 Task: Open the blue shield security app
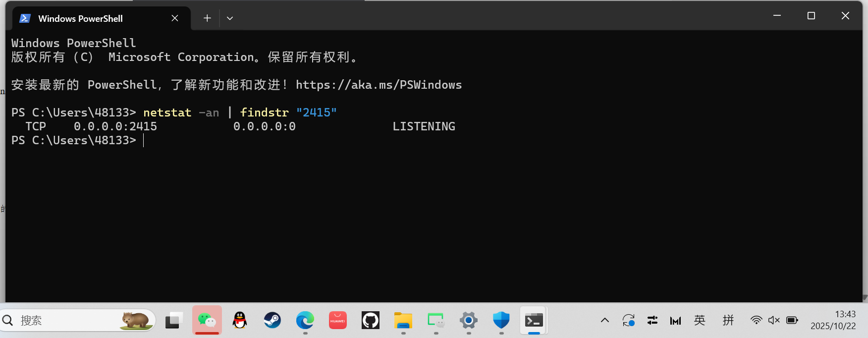click(501, 321)
